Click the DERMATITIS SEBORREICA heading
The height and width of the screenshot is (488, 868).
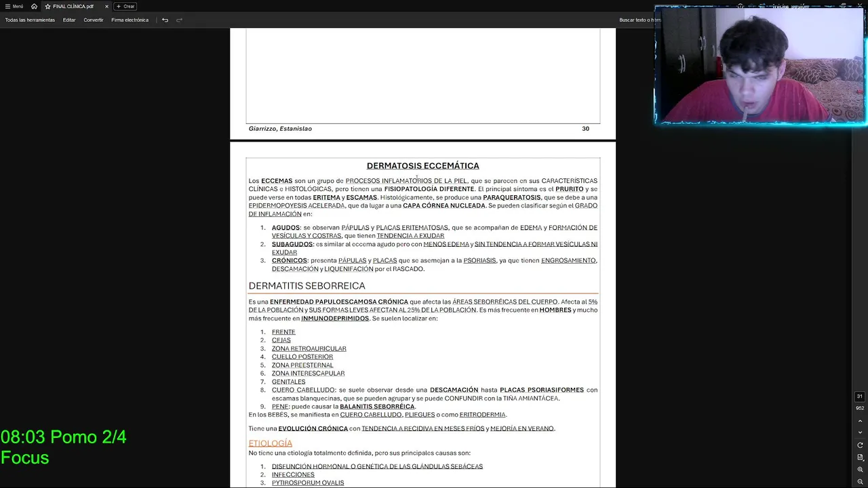point(307,286)
